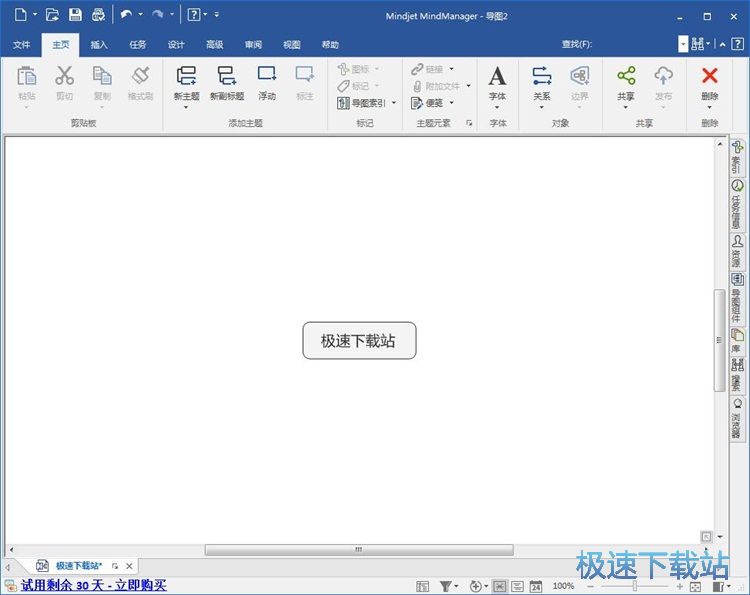
Task: Expand the 导图索引 dropdown
Action: tap(394, 103)
